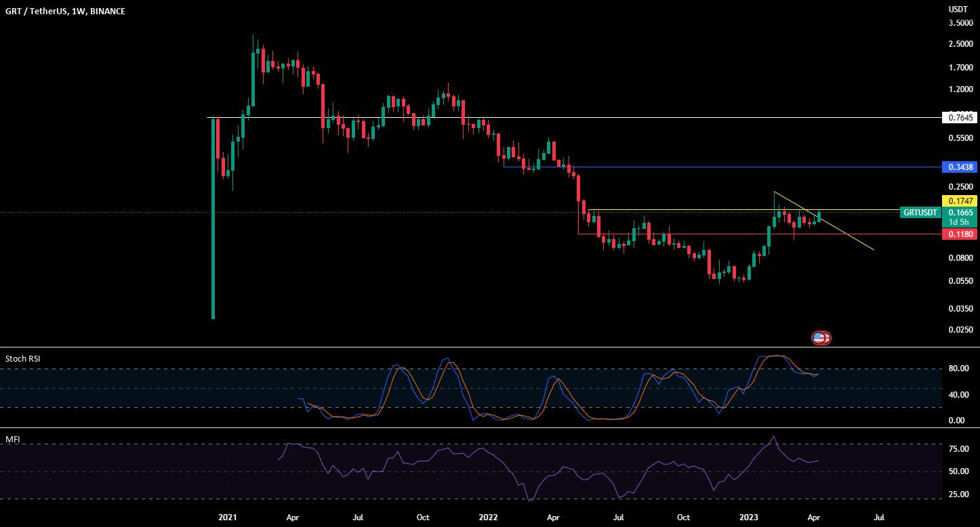
Task: Select the red horizontal support line at 0.1180
Action: click(x=760, y=234)
